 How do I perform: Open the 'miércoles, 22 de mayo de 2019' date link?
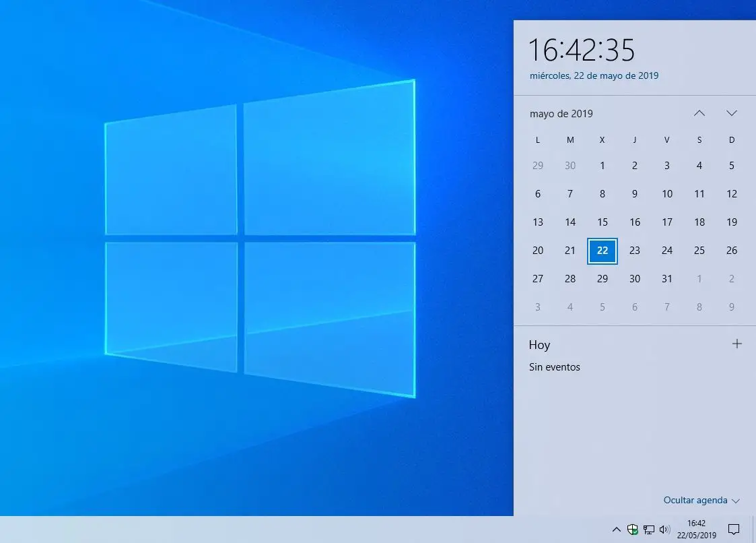[x=594, y=75]
